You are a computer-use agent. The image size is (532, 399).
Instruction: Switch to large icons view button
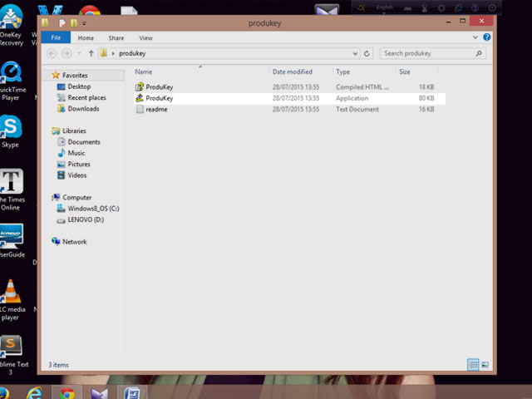tap(485, 364)
